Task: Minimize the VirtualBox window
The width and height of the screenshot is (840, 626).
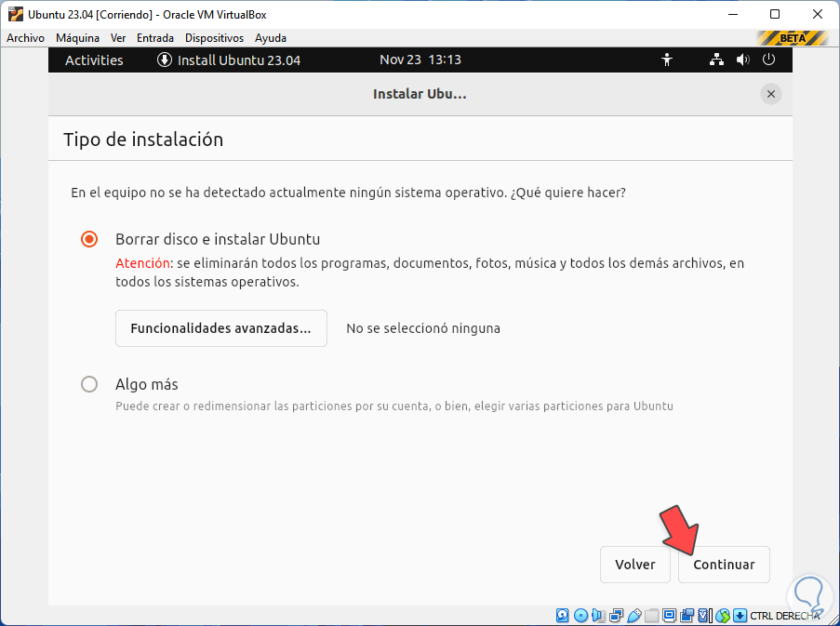Action: (733, 15)
